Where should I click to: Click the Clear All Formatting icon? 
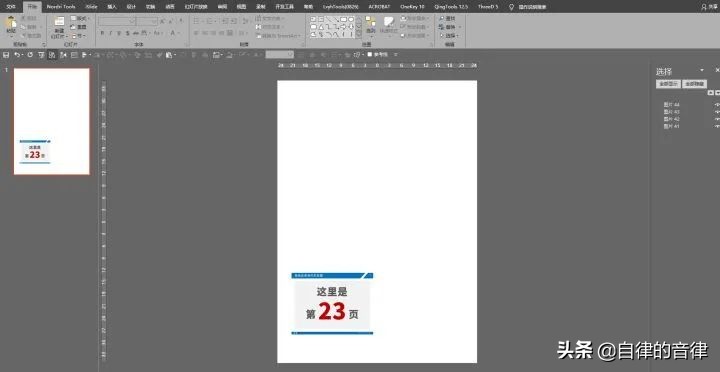click(181, 21)
